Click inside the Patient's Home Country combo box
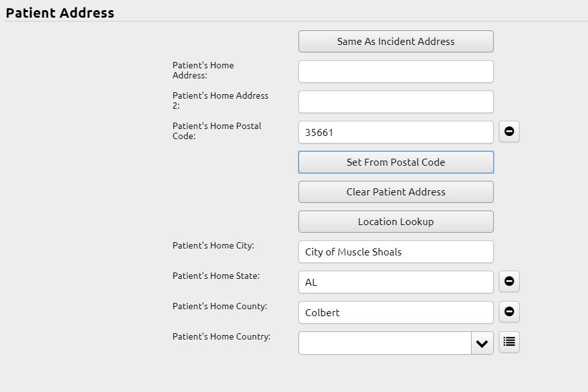 385,343
